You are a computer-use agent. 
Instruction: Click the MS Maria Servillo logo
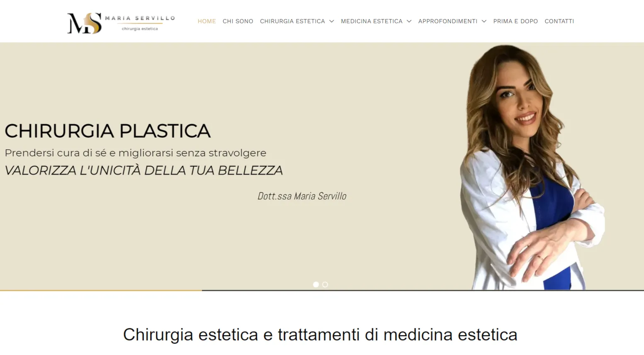pyautogui.click(x=121, y=23)
